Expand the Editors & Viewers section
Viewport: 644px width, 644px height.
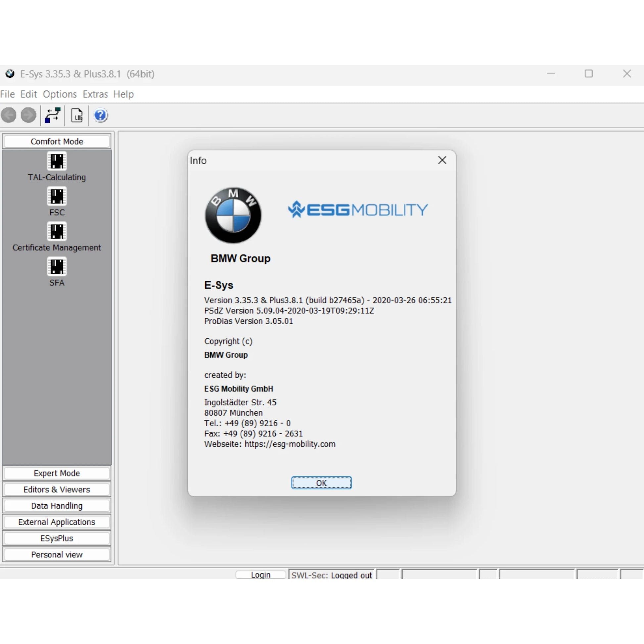coord(56,489)
